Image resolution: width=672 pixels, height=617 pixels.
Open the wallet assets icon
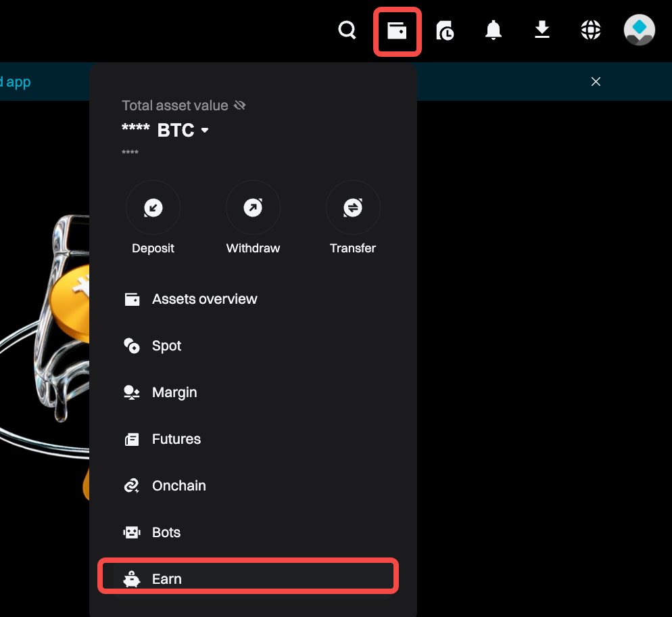(x=397, y=30)
